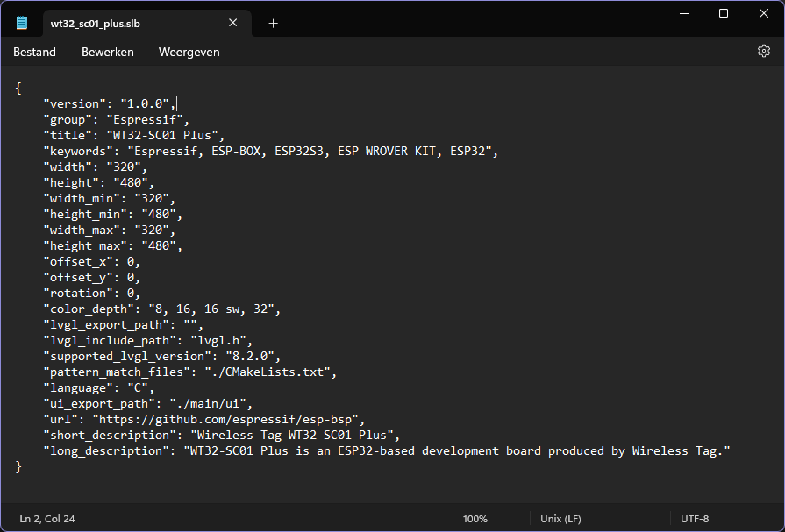The height and width of the screenshot is (532, 785).
Task: Click the Notepad app icon
Action: 22,23
